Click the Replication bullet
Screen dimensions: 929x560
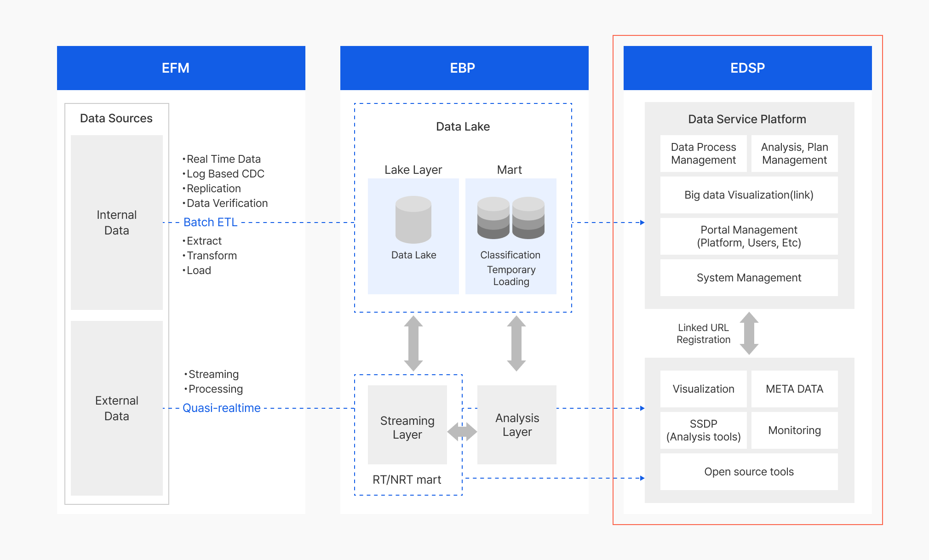coord(212,189)
